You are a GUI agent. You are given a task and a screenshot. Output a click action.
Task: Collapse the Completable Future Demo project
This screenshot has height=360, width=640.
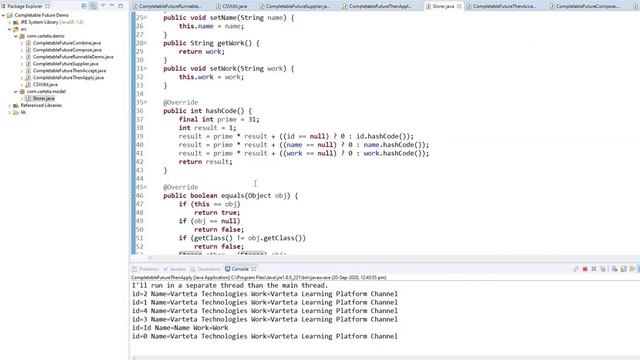pos(3,15)
